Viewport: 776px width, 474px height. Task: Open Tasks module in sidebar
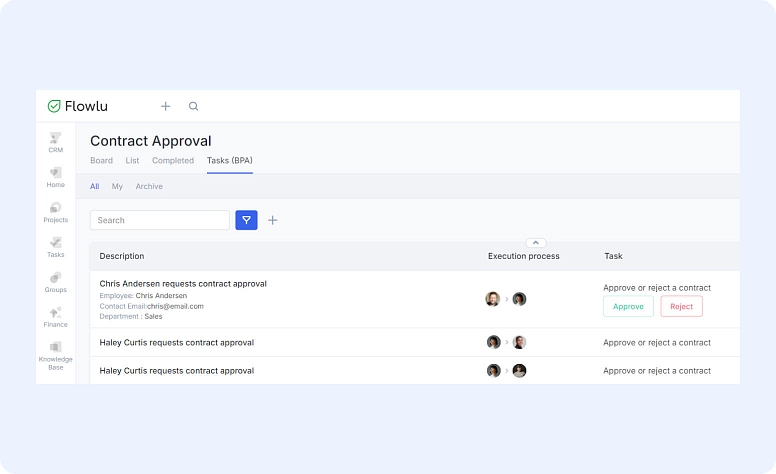pos(55,247)
